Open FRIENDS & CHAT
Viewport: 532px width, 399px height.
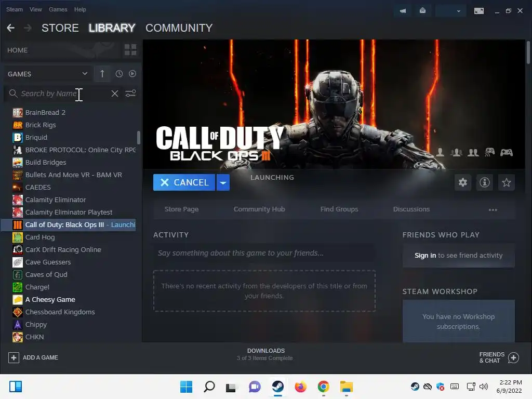pyautogui.click(x=499, y=357)
